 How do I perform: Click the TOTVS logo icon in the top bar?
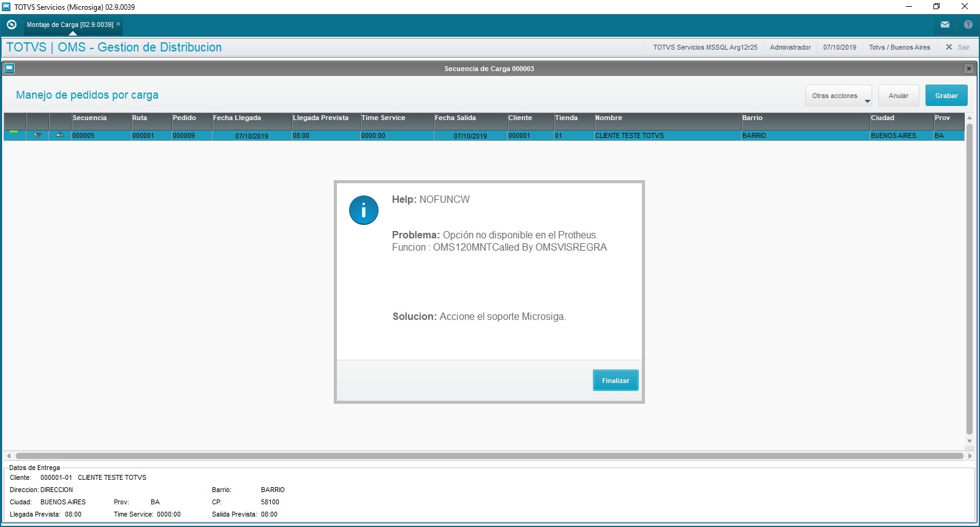click(x=11, y=25)
